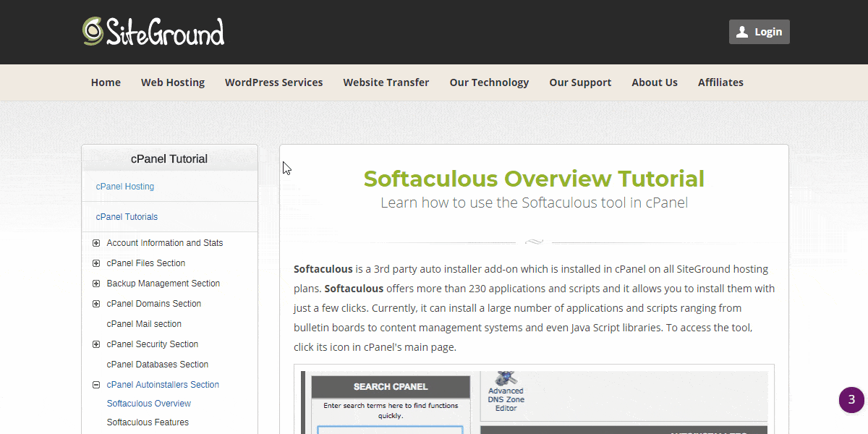
Task: Open Our Technology menu
Action: point(490,82)
